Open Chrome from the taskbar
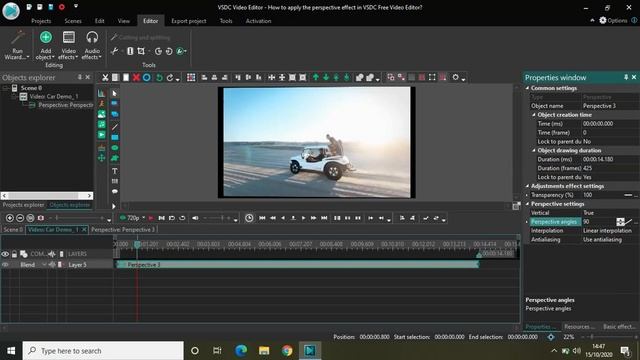Viewport: 640px width, 360px height. point(287,351)
